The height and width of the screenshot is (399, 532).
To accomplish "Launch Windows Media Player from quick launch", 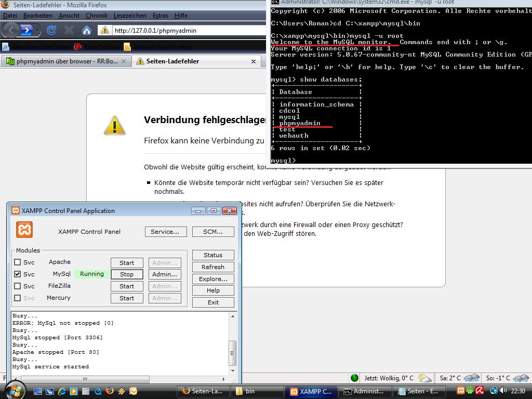I will pyautogui.click(x=74, y=392).
